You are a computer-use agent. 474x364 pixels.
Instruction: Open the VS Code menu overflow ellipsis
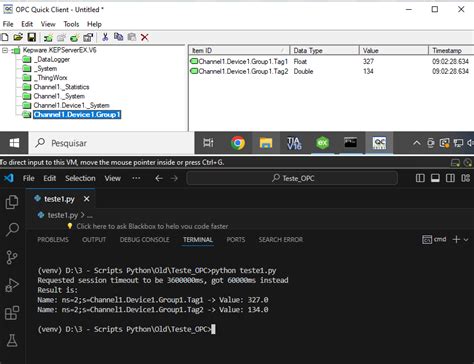click(136, 178)
